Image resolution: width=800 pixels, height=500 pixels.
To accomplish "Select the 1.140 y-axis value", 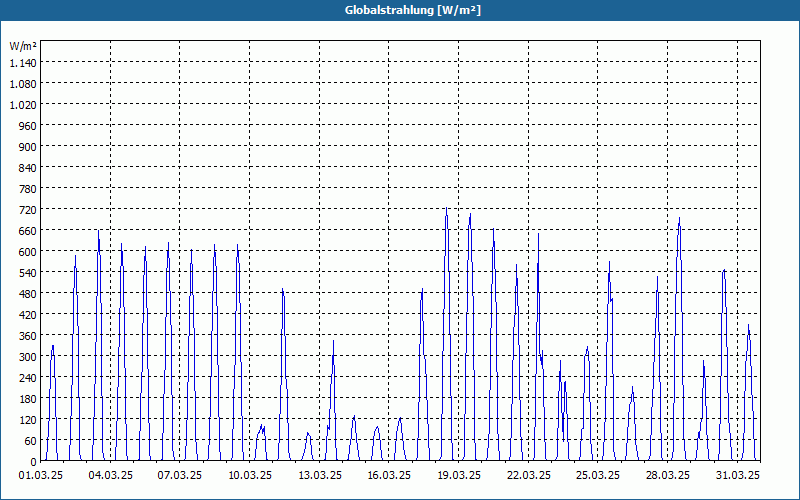I will pyautogui.click(x=23, y=63).
